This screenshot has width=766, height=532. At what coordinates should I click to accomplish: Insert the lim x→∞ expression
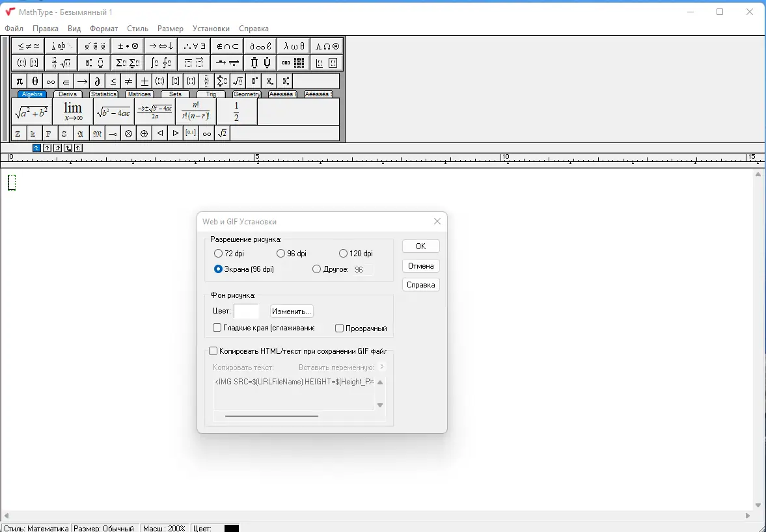(74, 112)
